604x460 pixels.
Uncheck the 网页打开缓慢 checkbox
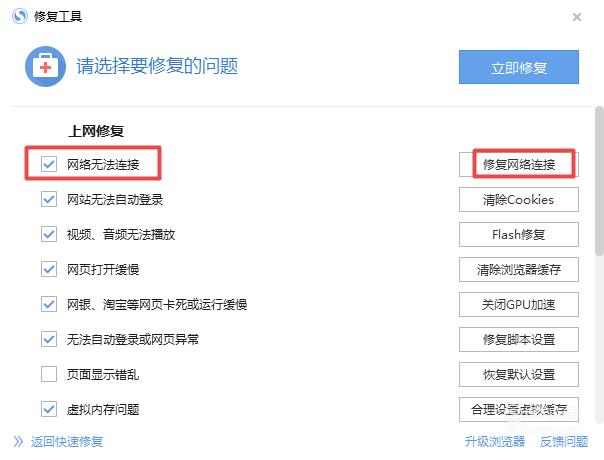49,269
